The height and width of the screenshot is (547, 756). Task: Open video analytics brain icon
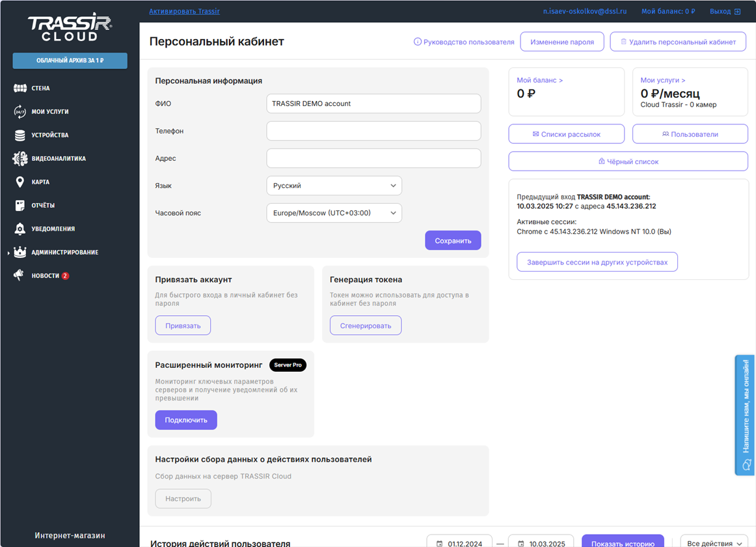tap(20, 158)
